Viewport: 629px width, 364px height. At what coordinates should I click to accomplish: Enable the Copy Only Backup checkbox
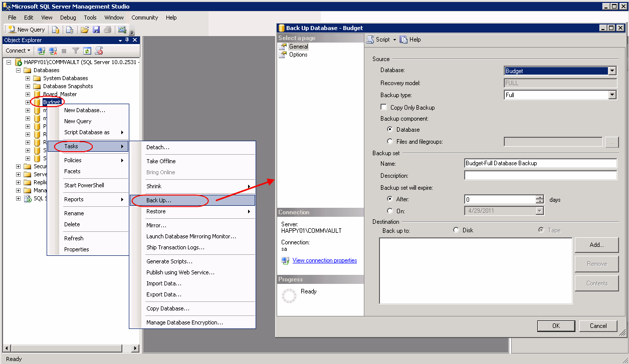384,107
